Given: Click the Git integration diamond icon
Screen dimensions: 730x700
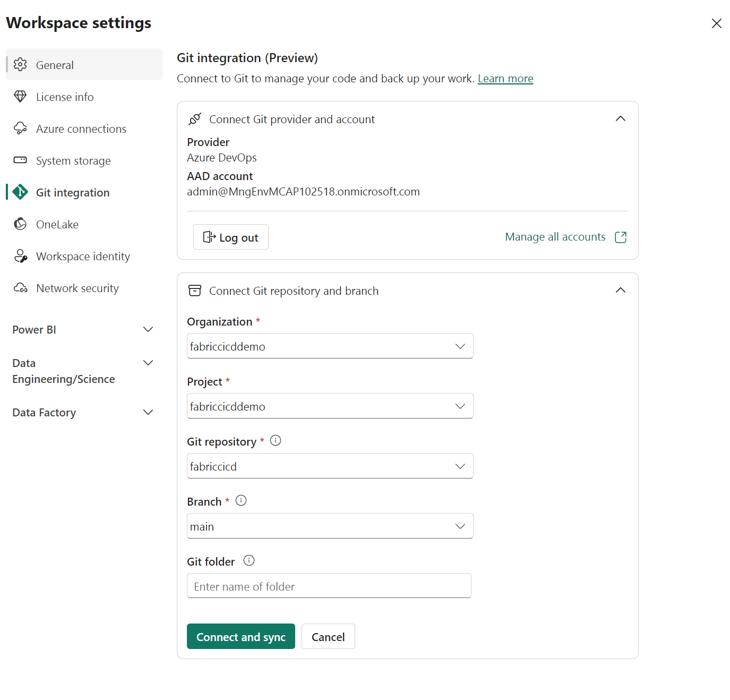Looking at the screenshot, I should click(20, 192).
